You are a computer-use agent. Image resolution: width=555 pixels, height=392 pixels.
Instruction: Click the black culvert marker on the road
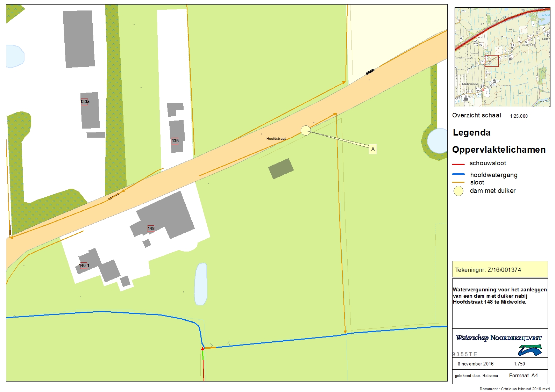pyautogui.click(x=370, y=72)
